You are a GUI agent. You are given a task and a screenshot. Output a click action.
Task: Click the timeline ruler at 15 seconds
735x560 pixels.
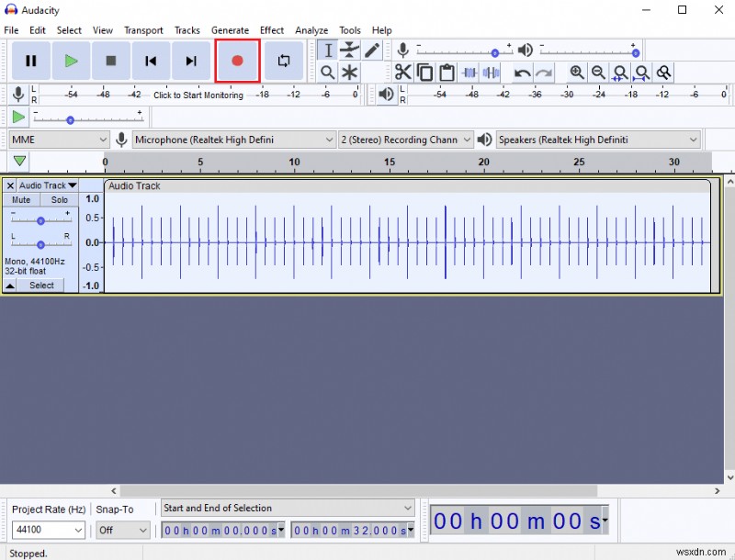(x=390, y=162)
